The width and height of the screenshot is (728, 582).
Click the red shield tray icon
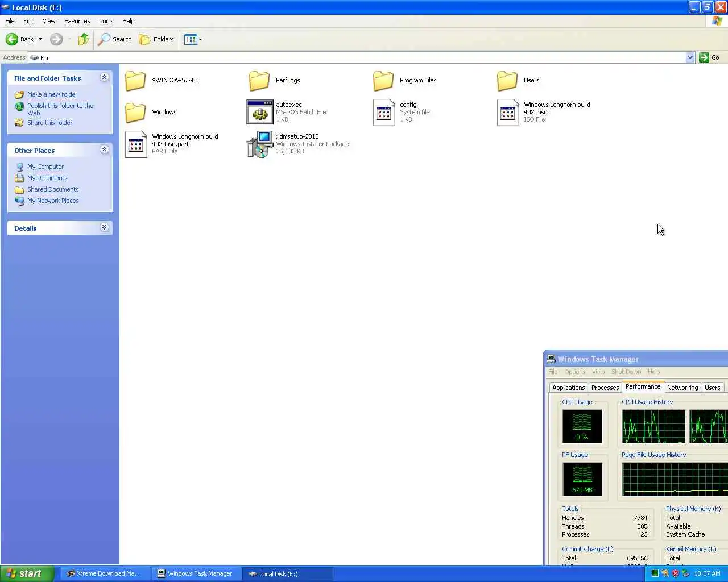pyautogui.click(x=675, y=573)
